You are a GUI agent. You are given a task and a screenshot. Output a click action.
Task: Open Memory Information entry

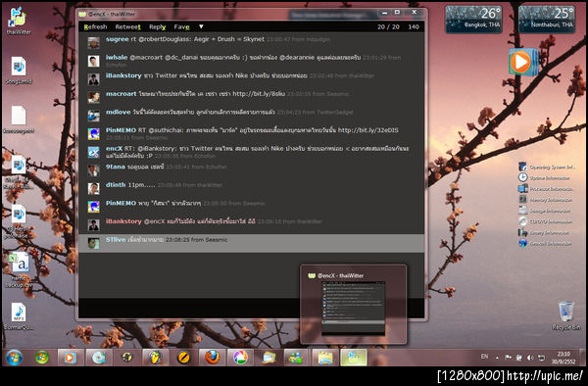tap(545, 200)
